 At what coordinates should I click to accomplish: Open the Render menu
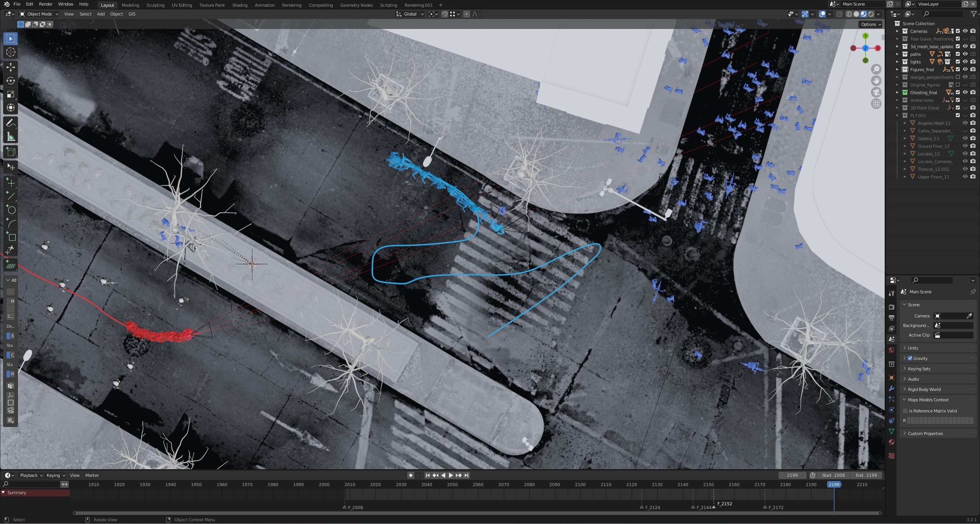tap(46, 4)
